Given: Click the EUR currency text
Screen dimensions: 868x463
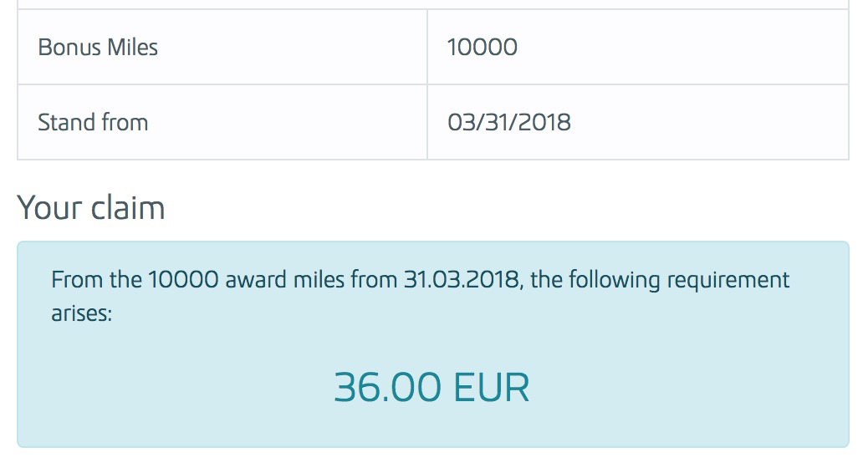Looking at the screenshot, I should [x=492, y=388].
